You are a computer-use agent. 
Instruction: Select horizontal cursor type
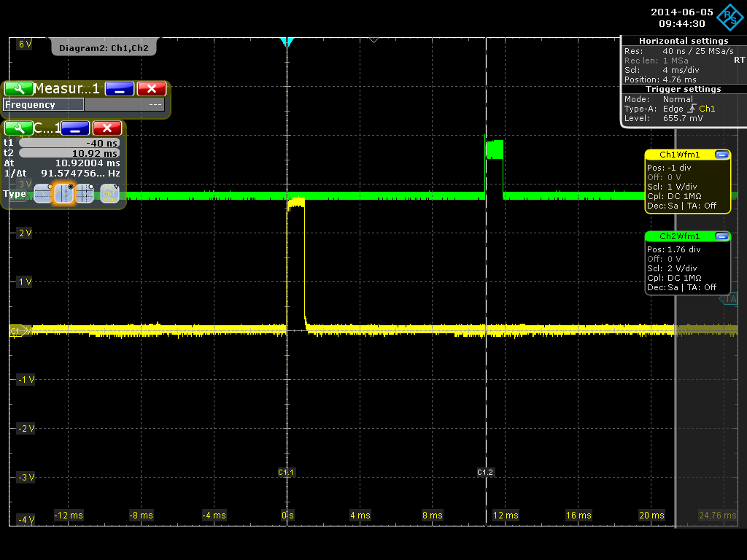[43, 194]
